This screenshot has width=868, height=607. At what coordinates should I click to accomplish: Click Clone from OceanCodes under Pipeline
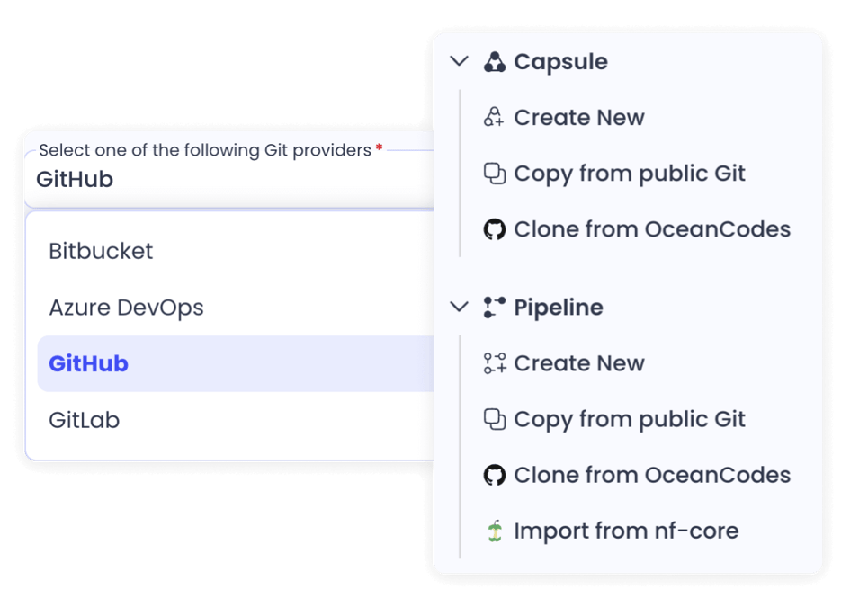click(x=651, y=475)
